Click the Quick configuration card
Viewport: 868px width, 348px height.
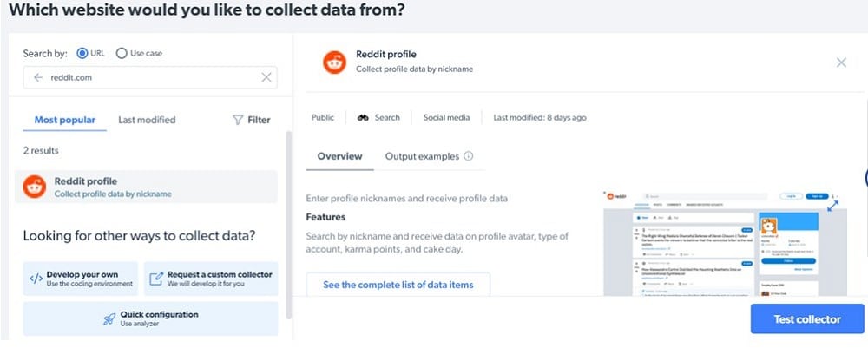[x=150, y=318]
